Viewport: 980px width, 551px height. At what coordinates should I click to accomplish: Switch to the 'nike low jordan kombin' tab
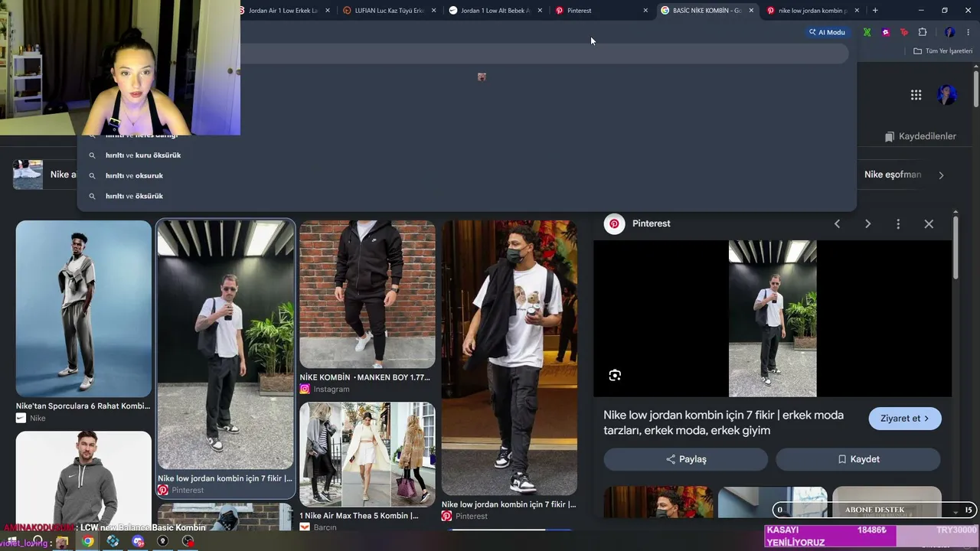(x=812, y=11)
